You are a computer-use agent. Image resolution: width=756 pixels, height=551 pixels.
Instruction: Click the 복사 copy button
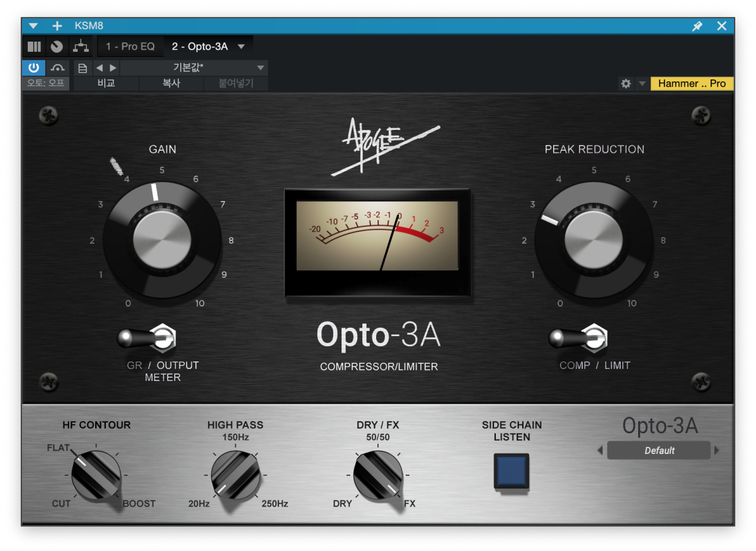pyautogui.click(x=171, y=83)
